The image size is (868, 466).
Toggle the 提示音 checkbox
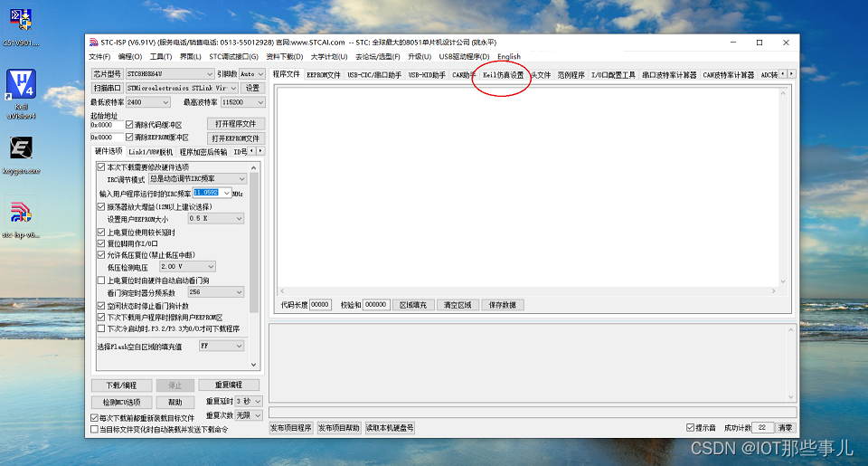(x=690, y=428)
